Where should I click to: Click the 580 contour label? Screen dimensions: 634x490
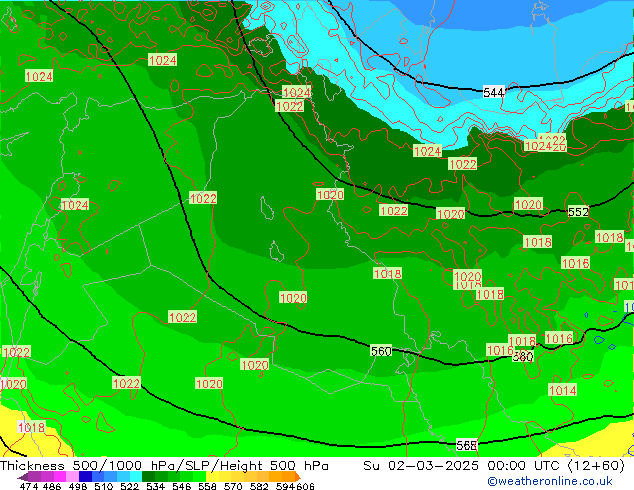point(523,357)
